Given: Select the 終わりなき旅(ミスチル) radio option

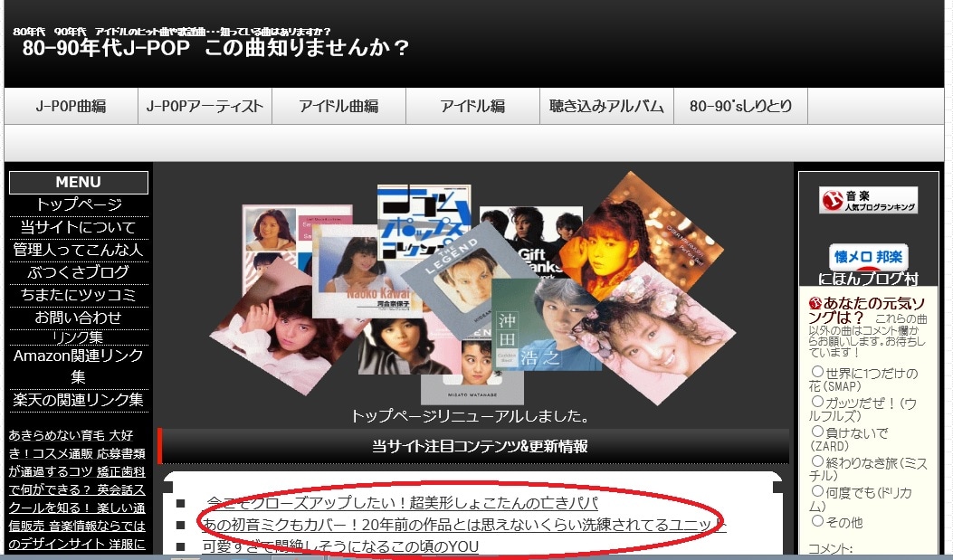Looking at the screenshot, I should [817, 461].
